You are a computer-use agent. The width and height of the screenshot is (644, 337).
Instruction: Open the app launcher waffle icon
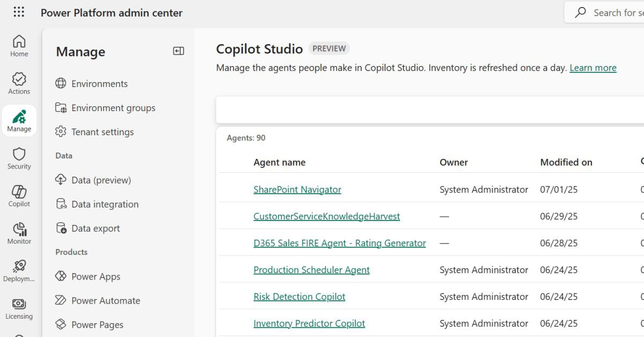point(19,12)
